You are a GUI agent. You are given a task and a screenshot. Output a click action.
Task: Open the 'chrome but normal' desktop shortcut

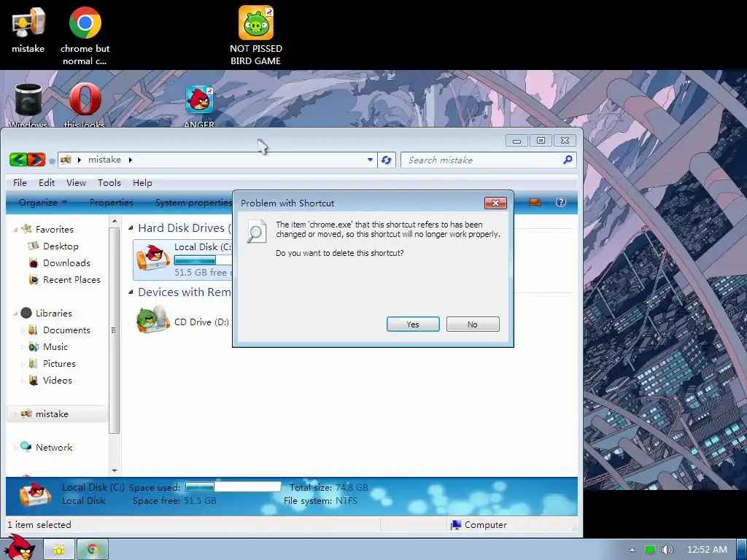85,36
